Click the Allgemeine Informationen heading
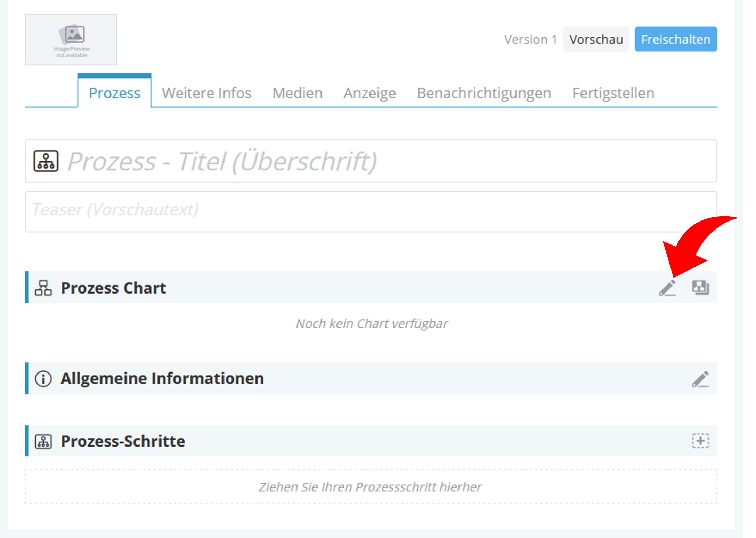 coord(162,378)
